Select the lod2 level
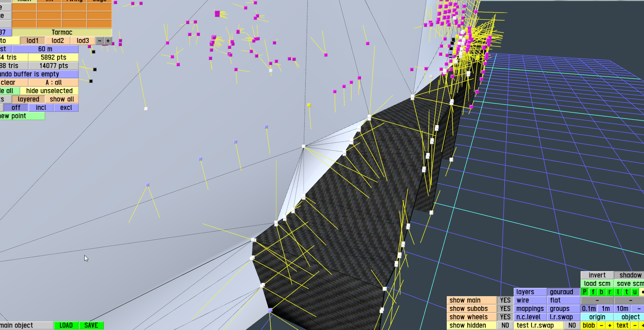Screen dimensions: 644x330 58,41
